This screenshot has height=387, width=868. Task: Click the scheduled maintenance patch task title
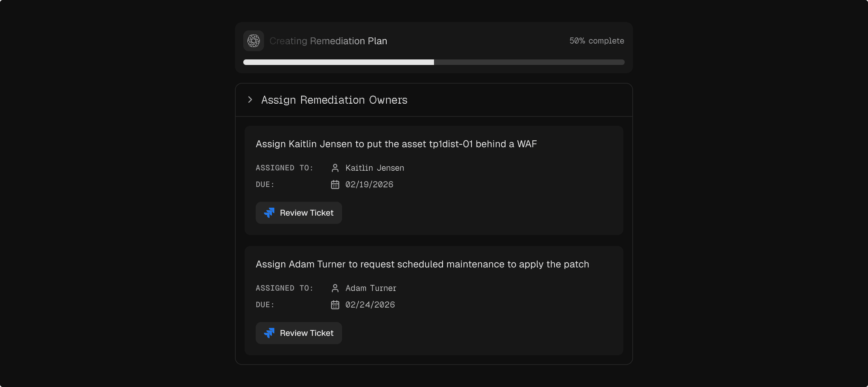point(422,264)
